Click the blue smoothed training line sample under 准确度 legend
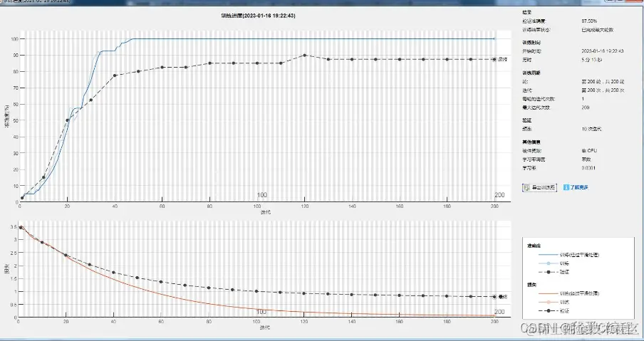This screenshot has width=644, height=341. [549, 255]
